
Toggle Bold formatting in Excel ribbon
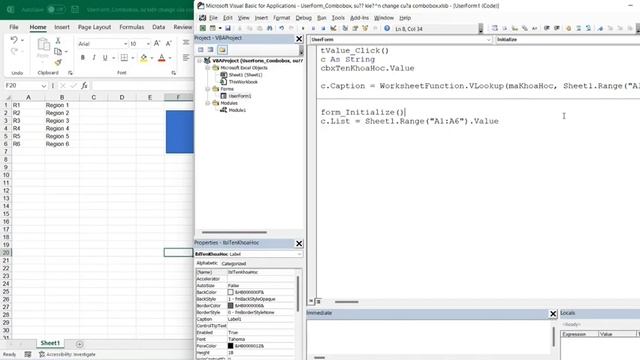(x=83, y=58)
